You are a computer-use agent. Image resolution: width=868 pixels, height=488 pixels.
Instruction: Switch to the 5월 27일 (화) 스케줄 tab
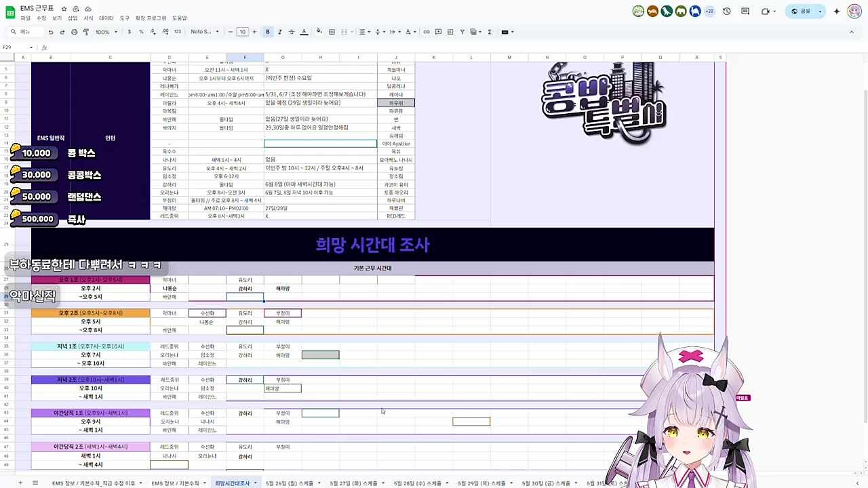(x=356, y=483)
